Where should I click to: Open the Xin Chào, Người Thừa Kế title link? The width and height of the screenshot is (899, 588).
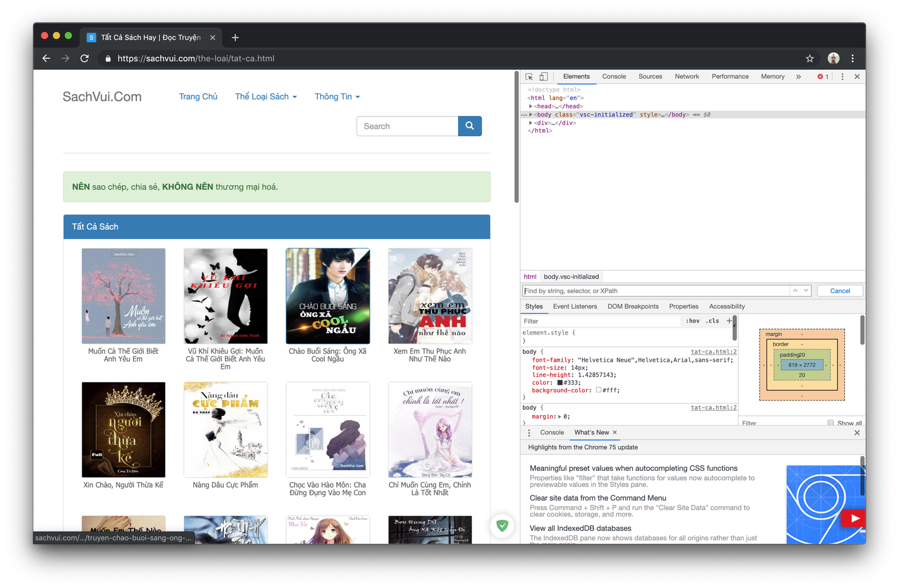pos(123,485)
